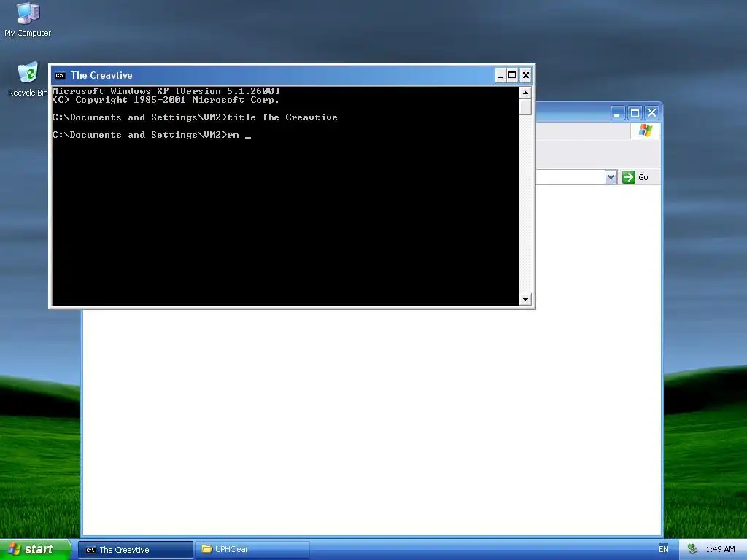The height and width of the screenshot is (560, 747).
Task: Close The Creavtive command prompt window
Action: click(x=525, y=75)
